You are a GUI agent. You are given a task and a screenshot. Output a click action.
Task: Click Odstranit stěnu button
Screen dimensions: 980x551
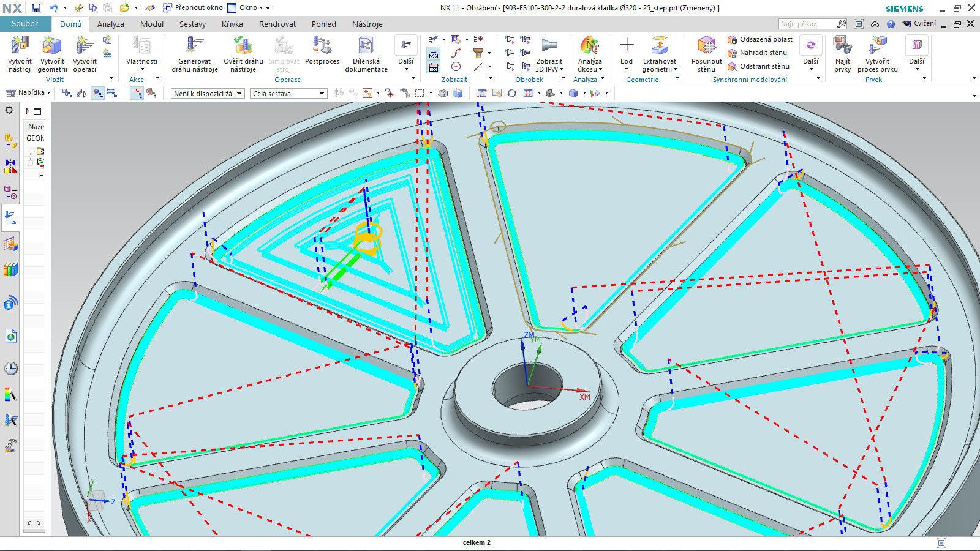coord(758,67)
